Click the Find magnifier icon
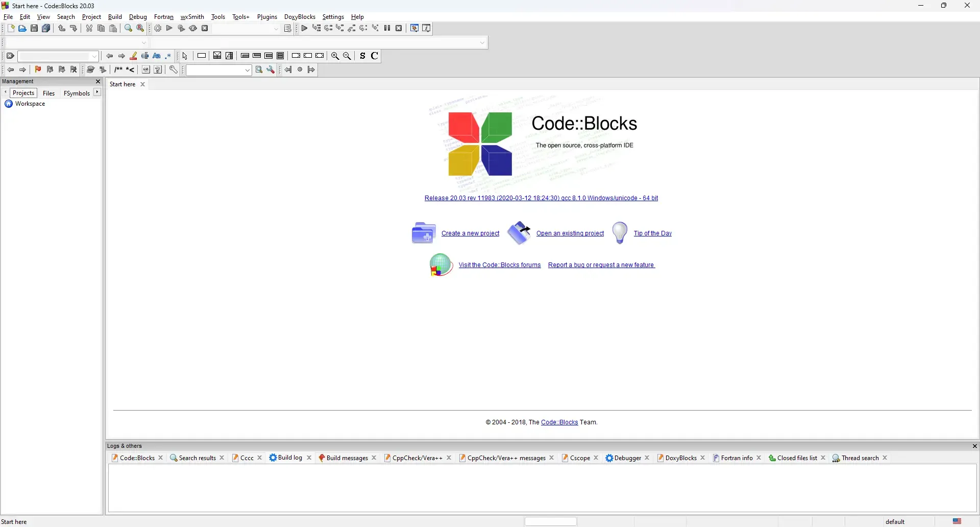 (129, 29)
